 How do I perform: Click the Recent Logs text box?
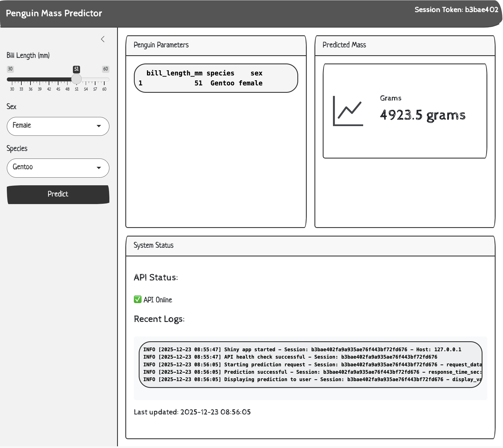coord(310,365)
